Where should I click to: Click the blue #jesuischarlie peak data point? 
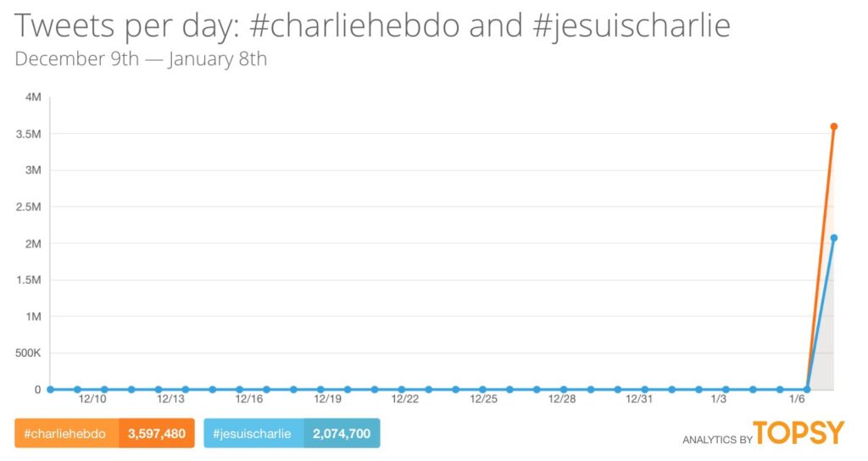pyautogui.click(x=833, y=237)
